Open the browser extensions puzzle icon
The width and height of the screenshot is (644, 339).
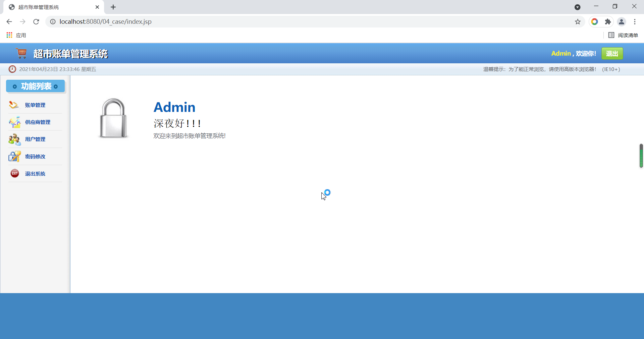[x=608, y=22]
